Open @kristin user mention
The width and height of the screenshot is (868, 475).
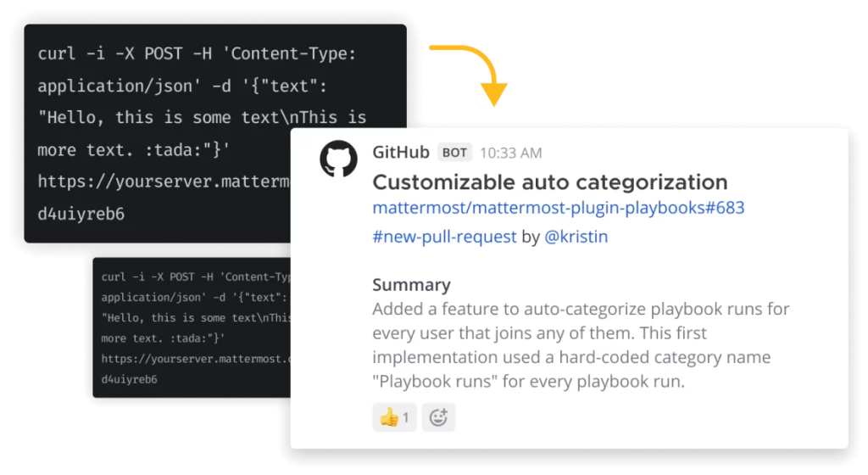click(576, 237)
